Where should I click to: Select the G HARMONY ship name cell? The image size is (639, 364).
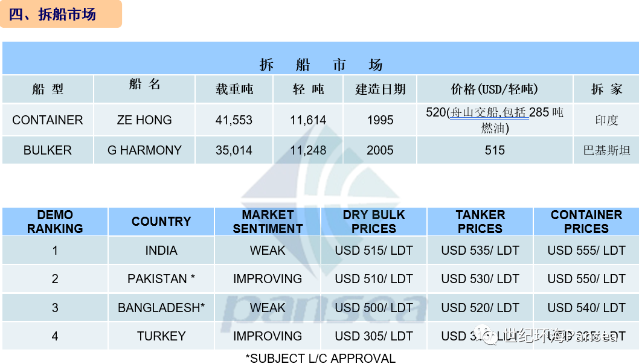[x=144, y=150]
